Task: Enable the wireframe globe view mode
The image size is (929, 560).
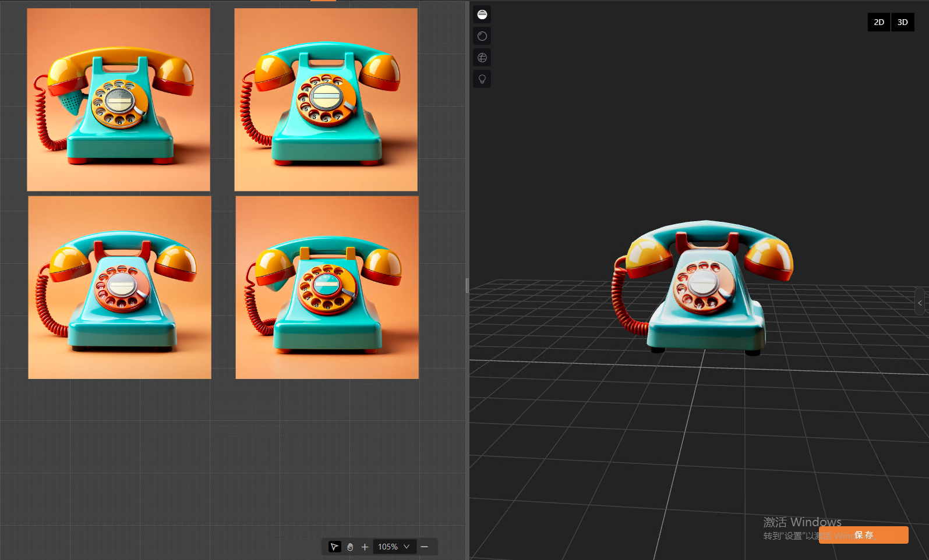Action: [x=482, y=58]
